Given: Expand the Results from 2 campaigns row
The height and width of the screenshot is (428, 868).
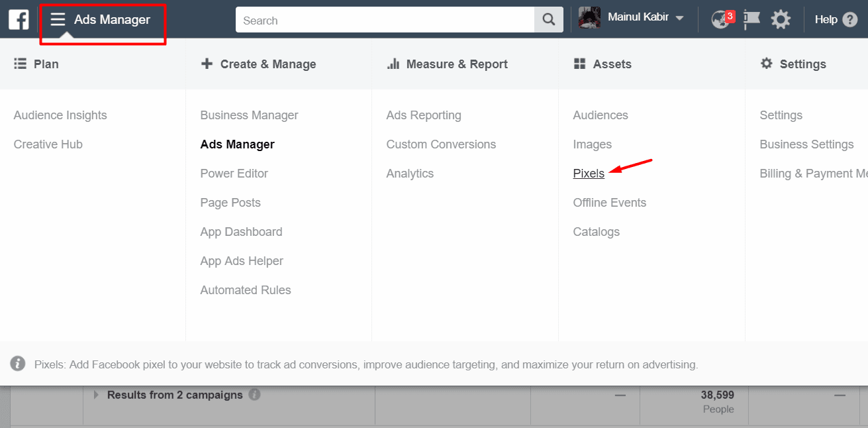Looking at the screenshot, I should (96, 395).
